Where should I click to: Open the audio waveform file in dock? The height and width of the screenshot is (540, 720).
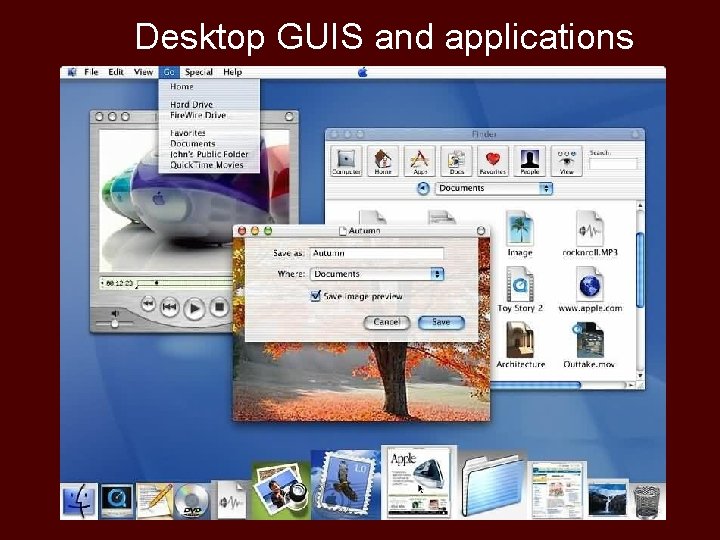click(x=231, y=501)
